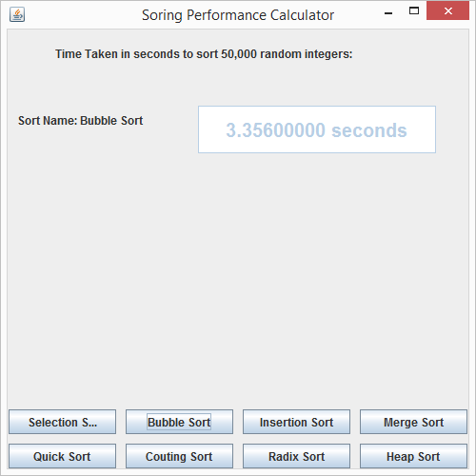This screenshot has height=476, width=476.
Task: Start the Bubble Sort timing
Action: click(x=179, y=422)
